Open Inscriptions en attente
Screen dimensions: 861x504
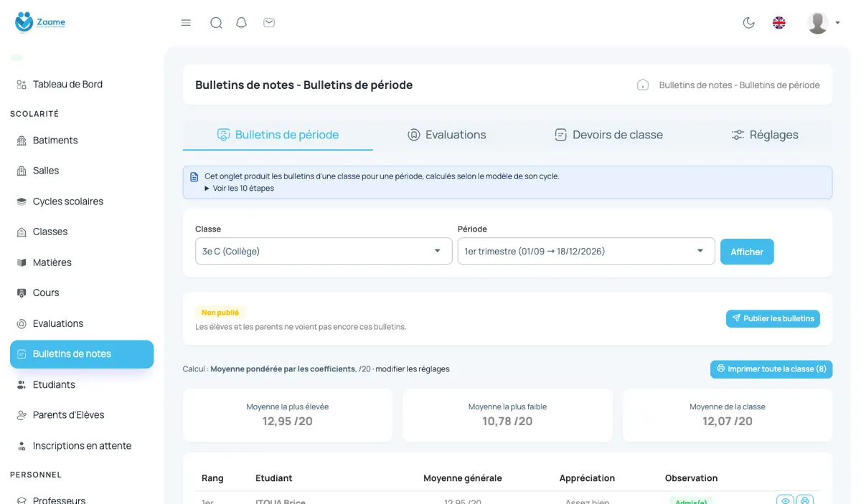82,446
